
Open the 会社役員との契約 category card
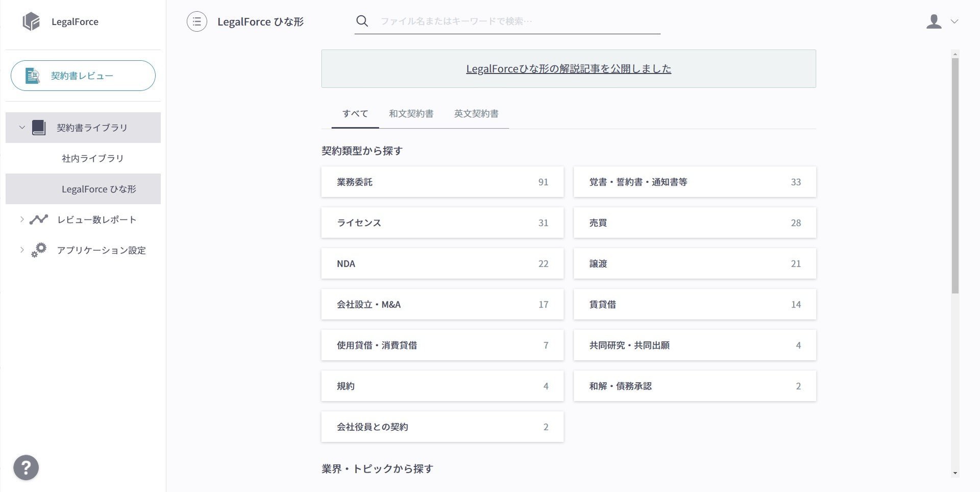(x=443, y=427)
